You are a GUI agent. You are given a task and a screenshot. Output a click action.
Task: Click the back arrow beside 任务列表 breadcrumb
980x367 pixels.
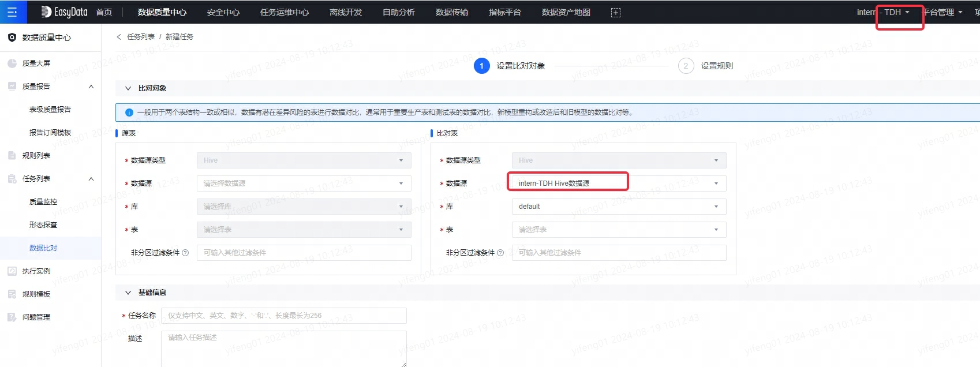(119, 37)
